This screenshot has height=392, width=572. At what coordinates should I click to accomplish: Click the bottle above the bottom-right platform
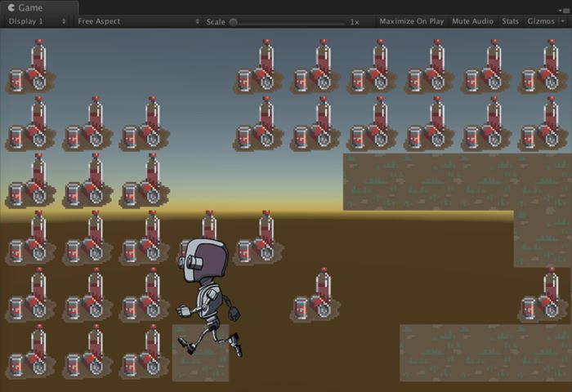(544, 296)
